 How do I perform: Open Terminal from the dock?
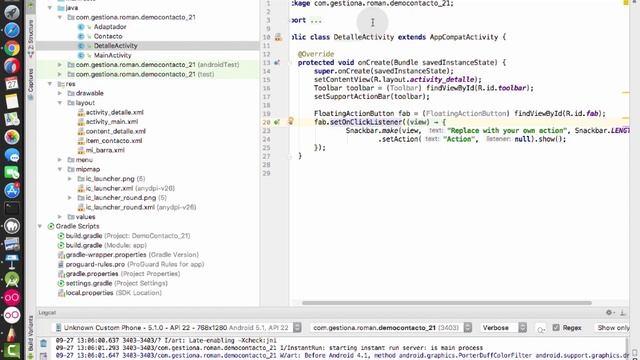[x=12, y=208]
